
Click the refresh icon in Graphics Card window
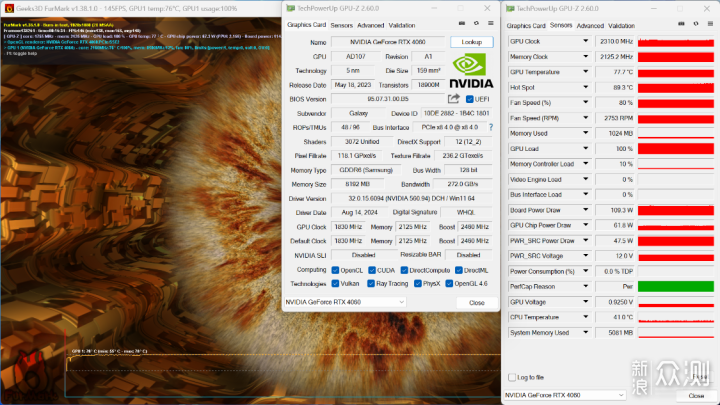pos(476,23)
